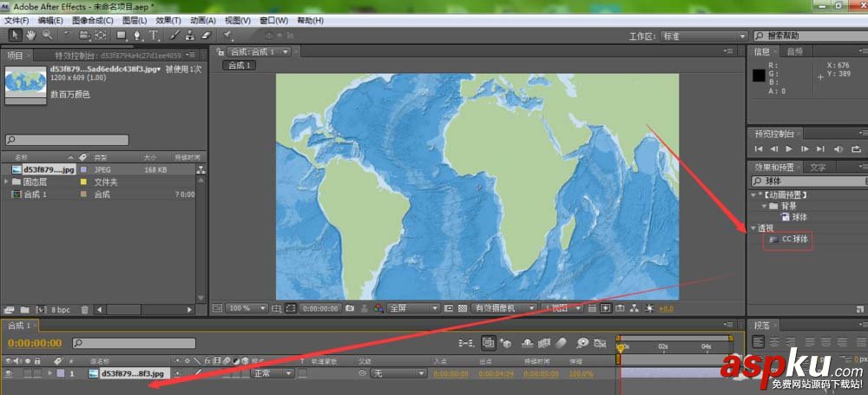Click the purple label color swatch of layer 1
This screenshot has height=395, width=868.
point(61,374)
